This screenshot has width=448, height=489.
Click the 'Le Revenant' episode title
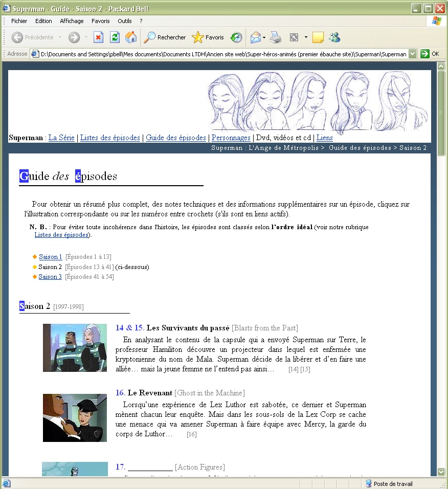coord(150,393)
